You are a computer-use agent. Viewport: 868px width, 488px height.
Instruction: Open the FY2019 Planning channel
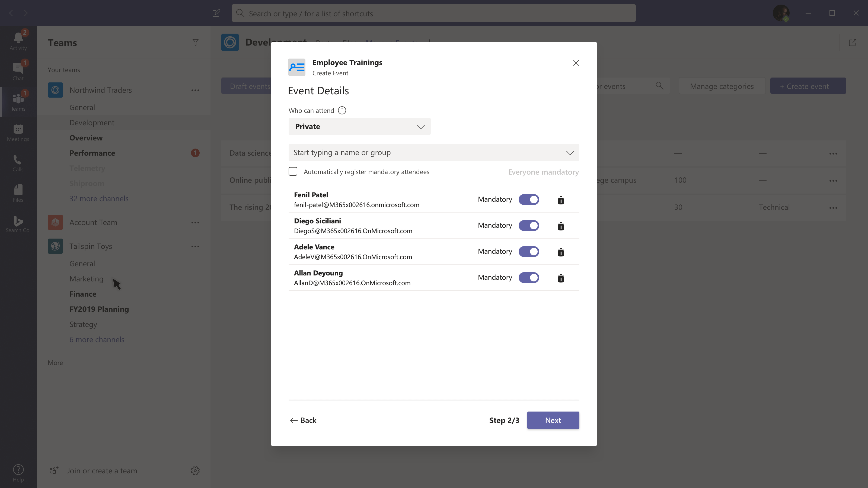[x=99, y=309]
